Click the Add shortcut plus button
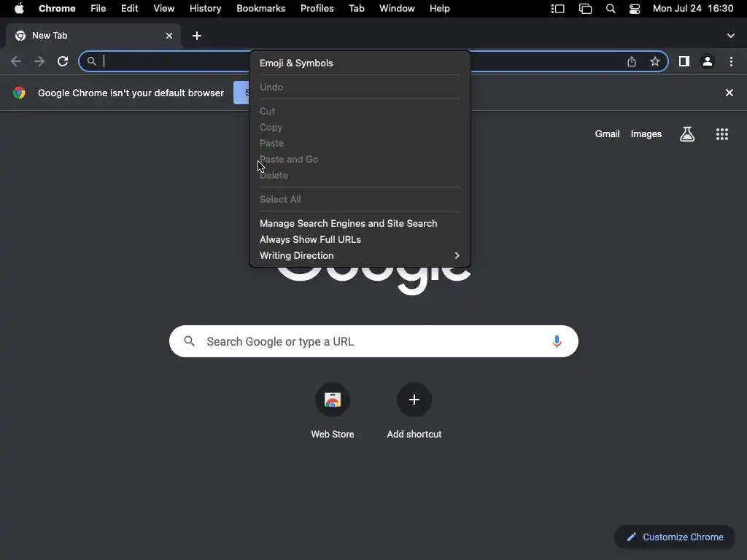 coord(414,400)
